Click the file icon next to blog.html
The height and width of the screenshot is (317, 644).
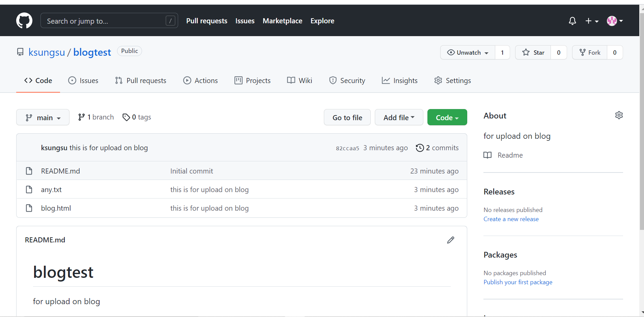tap(29, 208)
